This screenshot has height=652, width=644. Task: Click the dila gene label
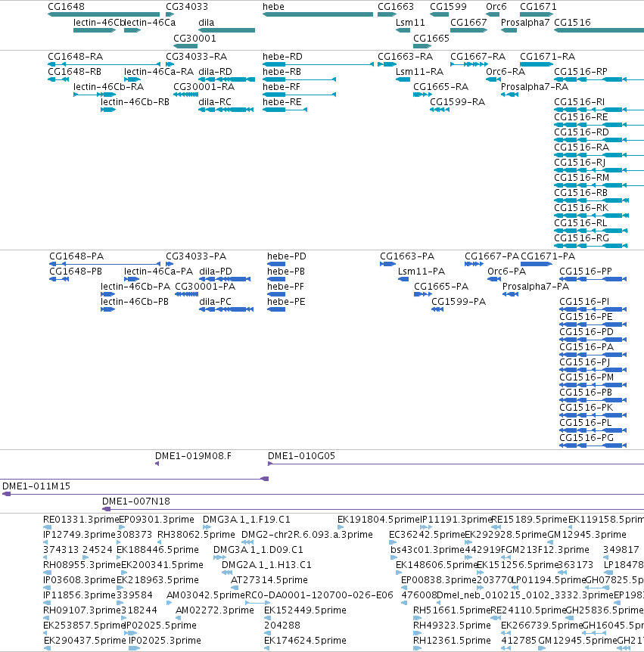207,23
